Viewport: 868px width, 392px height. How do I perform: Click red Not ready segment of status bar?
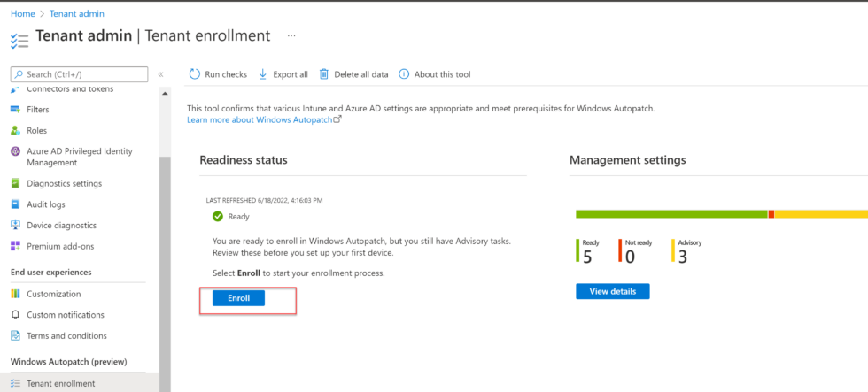point(771,214)
